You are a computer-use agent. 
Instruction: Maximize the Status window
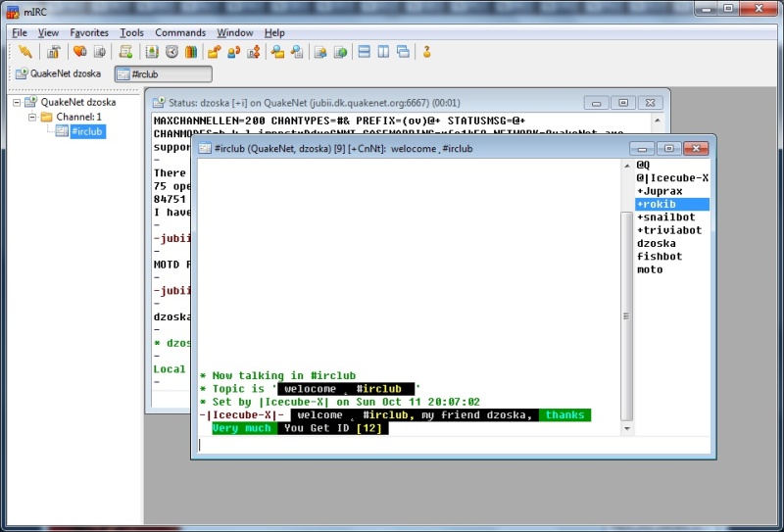pyautogui.click(x=623, y=103)
